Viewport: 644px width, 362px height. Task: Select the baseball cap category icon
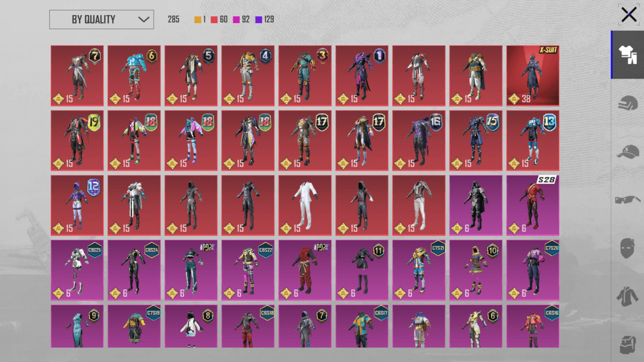(x=628, y=152)
